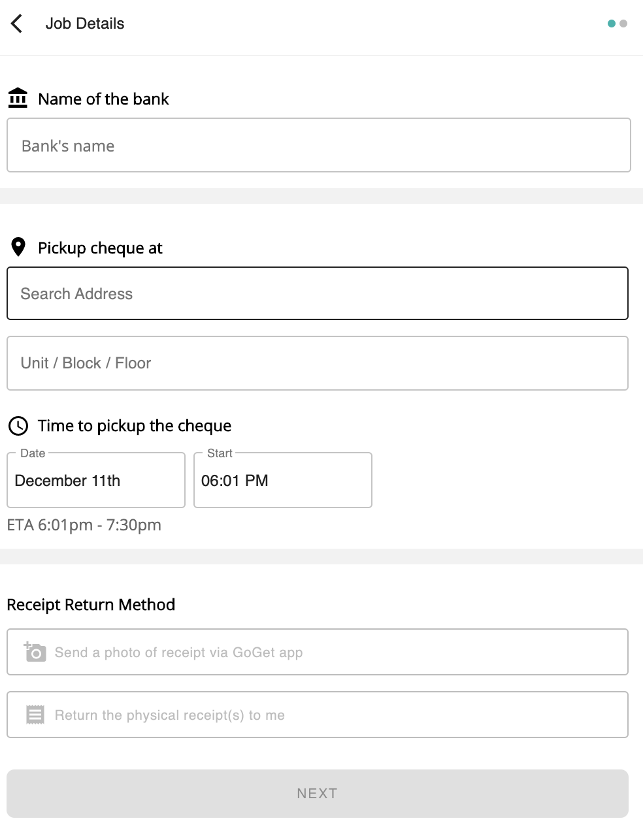Image resolution: width=643 pixels, height=840 pixels.
Task: Click the 'Pickup cheque at' label
Action: 100,248
